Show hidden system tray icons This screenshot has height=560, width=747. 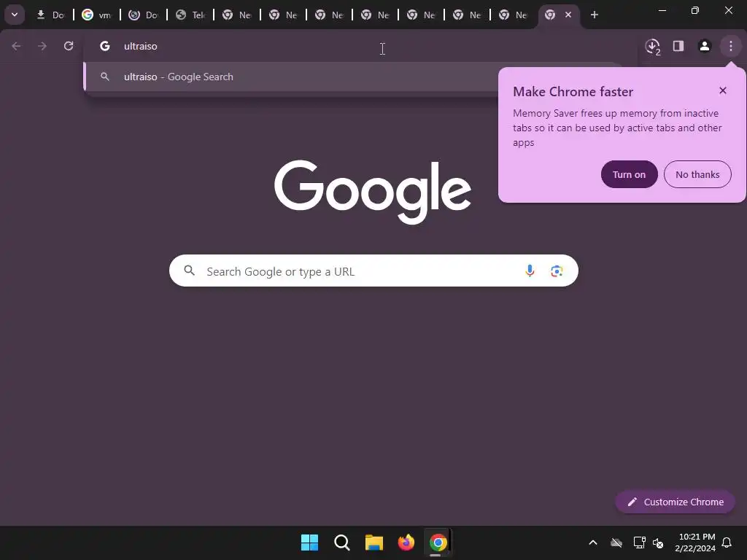(x=593, y=542)
